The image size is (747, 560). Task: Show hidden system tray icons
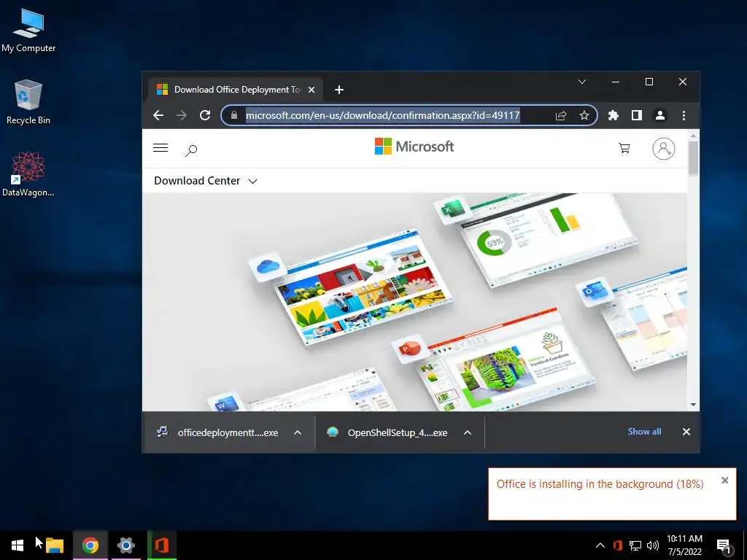[x=600, y=545]
